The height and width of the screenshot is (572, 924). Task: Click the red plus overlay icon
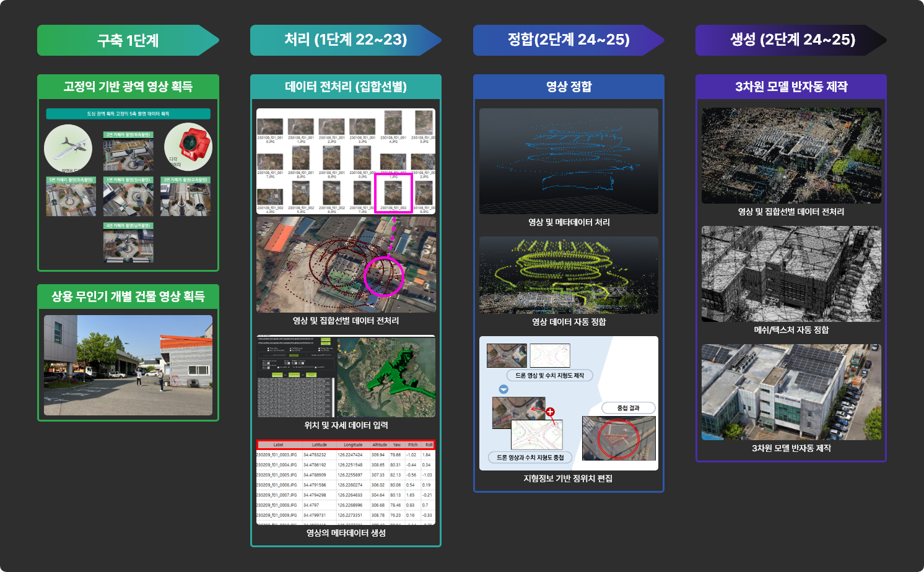[x=550, y=412]
